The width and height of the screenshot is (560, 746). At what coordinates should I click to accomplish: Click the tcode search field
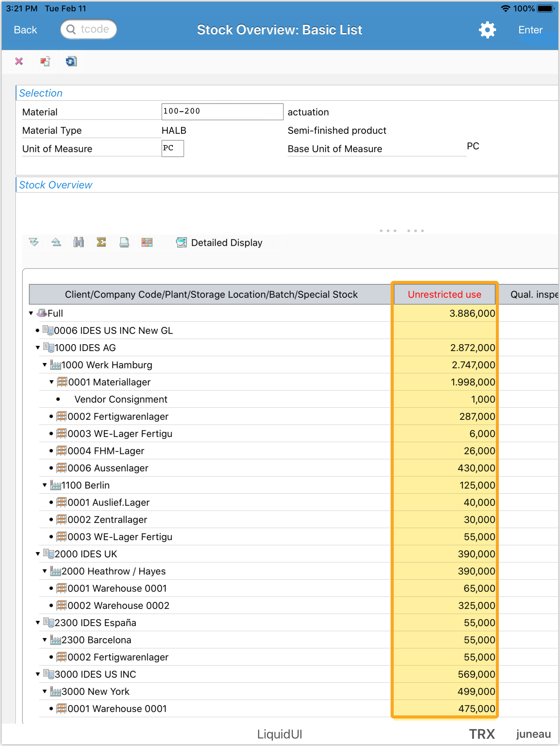89,29
